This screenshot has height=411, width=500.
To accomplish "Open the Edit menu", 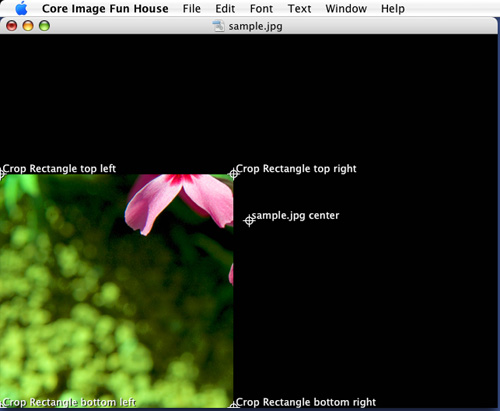I will pos(225,9).
